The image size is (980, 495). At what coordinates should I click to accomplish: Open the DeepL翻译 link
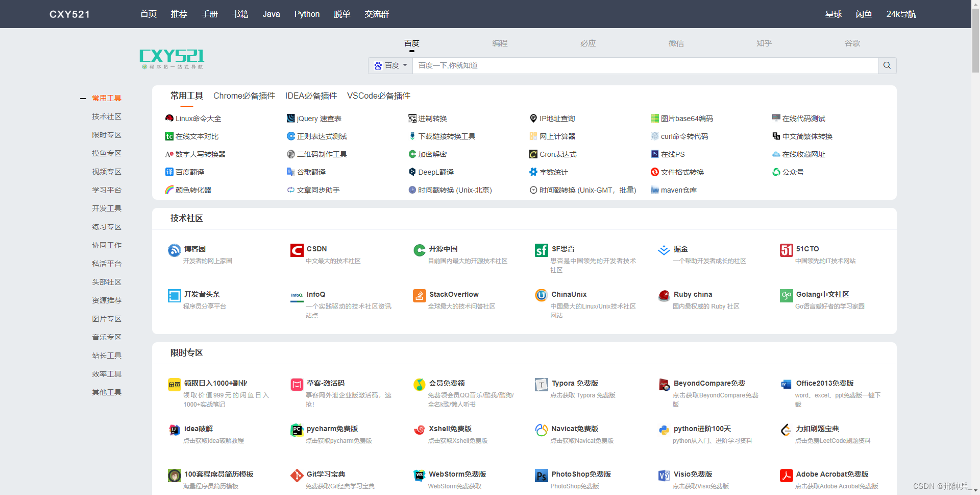(436, 172)
